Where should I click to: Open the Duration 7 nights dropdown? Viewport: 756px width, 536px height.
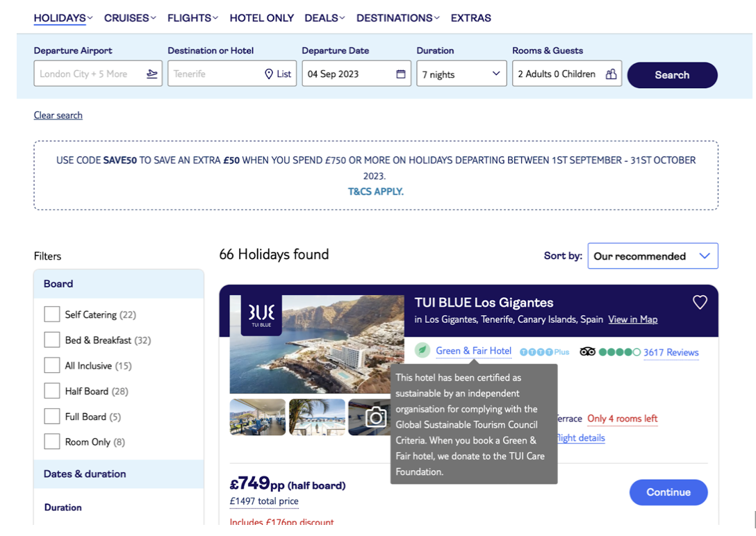(461, 74)
